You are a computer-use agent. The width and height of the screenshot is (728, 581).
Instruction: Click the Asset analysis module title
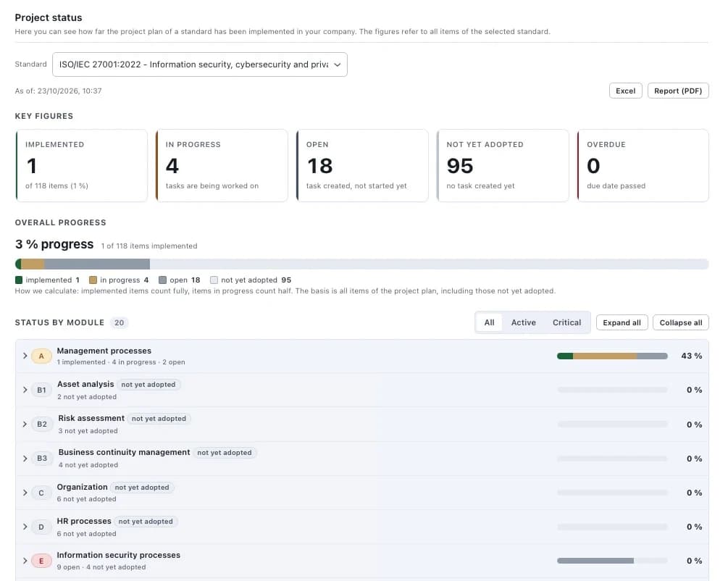[x=85, y=385]
